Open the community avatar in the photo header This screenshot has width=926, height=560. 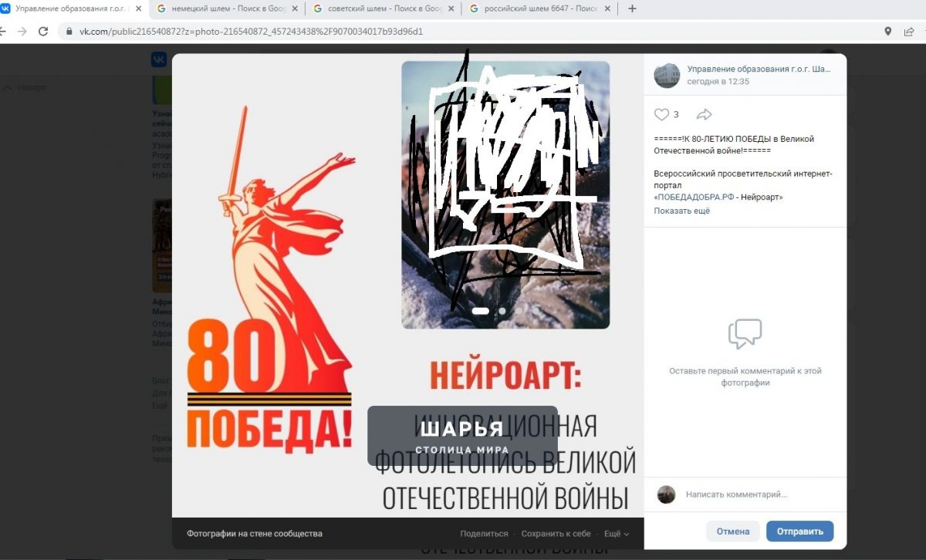[x=667, y=75]
